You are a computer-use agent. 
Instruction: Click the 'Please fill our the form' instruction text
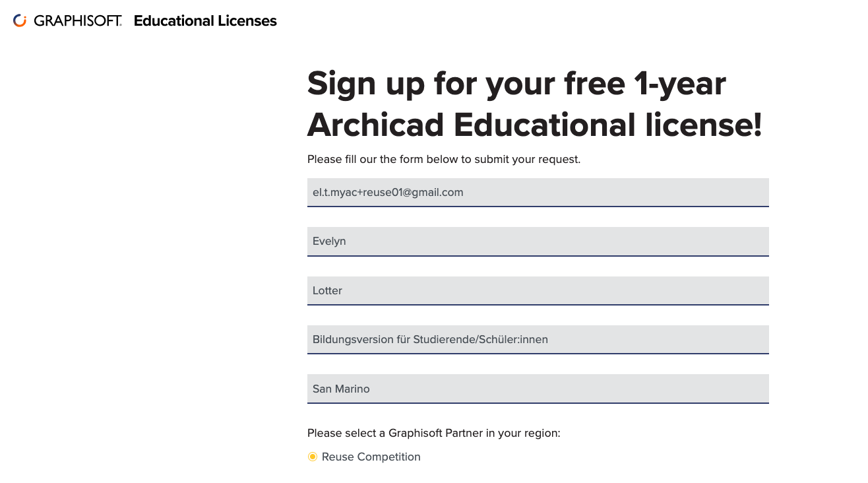443,160
